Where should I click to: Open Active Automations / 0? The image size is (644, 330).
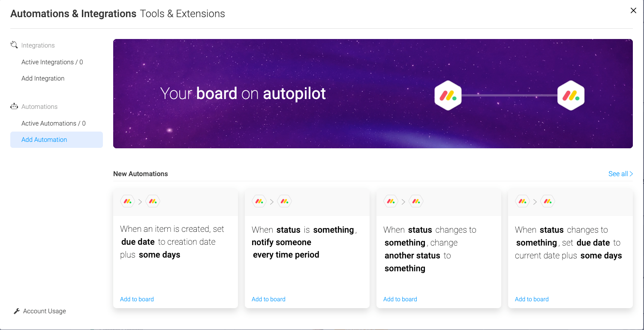[x=54, y=123]
